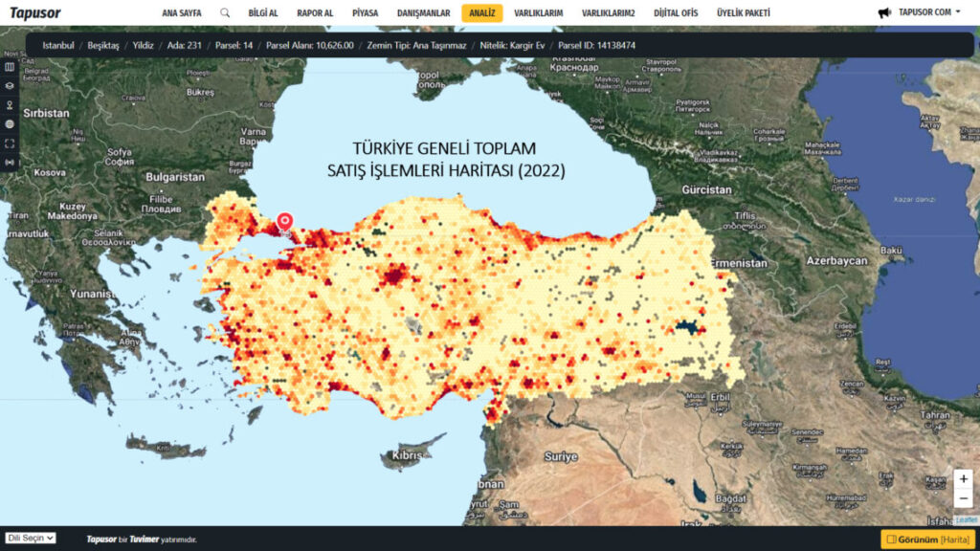Click the Tapusor logo

click(x=35, y=13)
